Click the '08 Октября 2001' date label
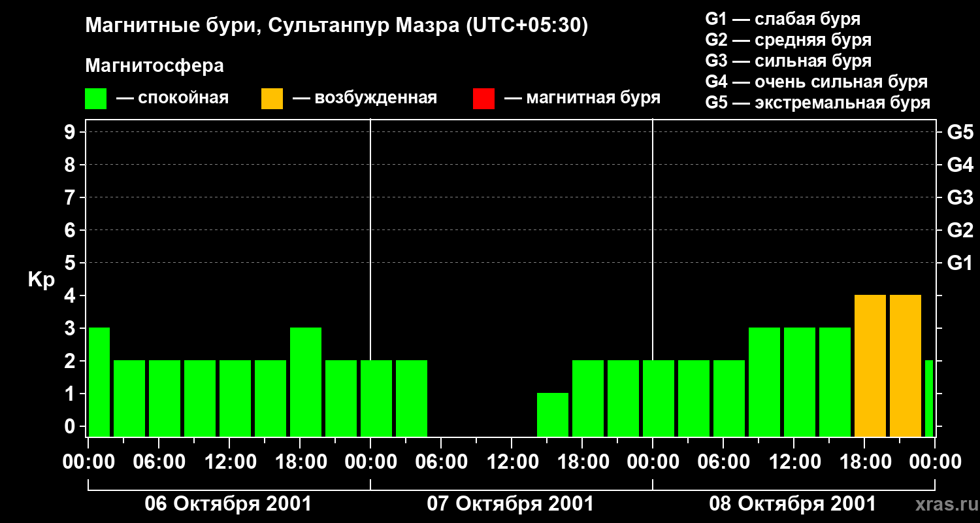Screen dimensions: 980x523 pos(792,504)
